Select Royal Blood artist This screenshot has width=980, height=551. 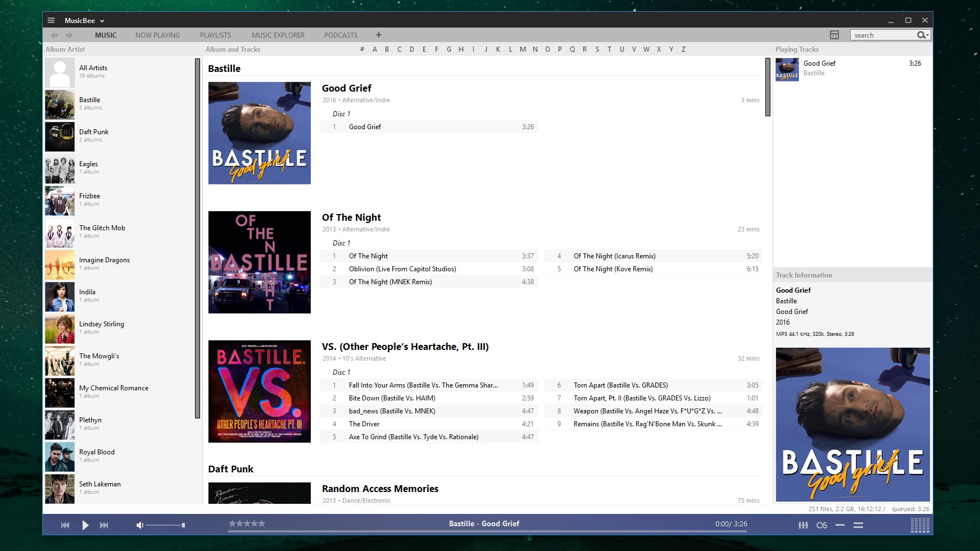pyautogui.click(x=119, y=456)
